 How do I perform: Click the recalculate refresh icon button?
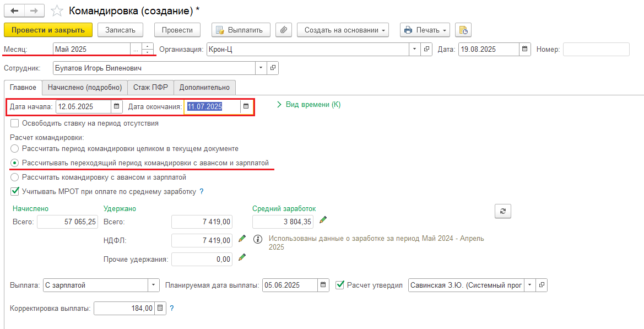point(502,211)
